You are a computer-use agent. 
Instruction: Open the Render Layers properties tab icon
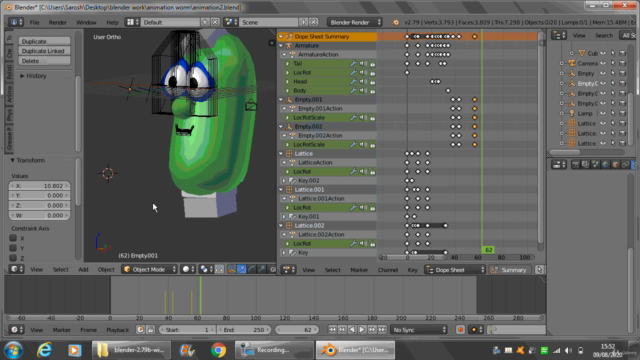[x=585, y=164]
